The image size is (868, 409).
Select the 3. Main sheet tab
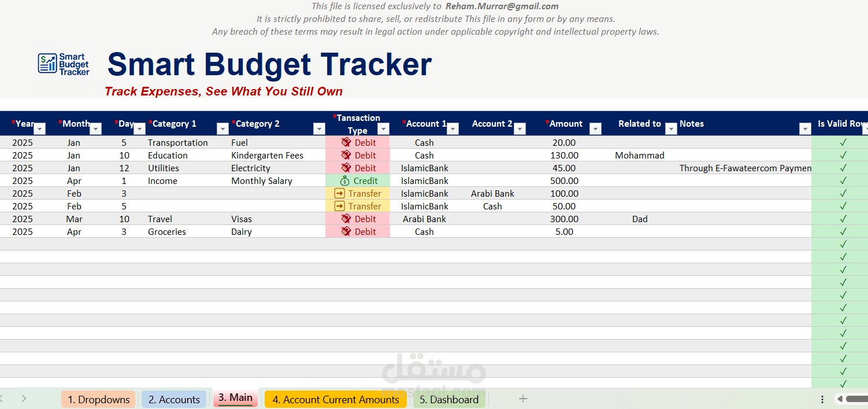coord(236,398)
